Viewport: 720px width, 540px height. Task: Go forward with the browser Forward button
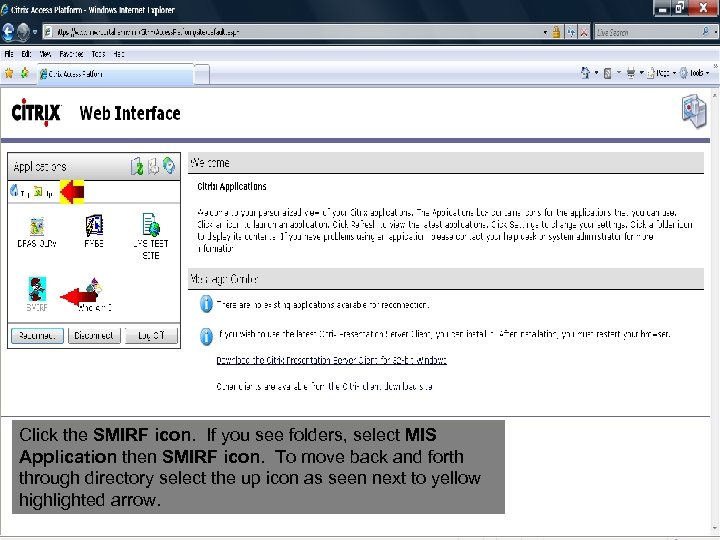point(23,32)
